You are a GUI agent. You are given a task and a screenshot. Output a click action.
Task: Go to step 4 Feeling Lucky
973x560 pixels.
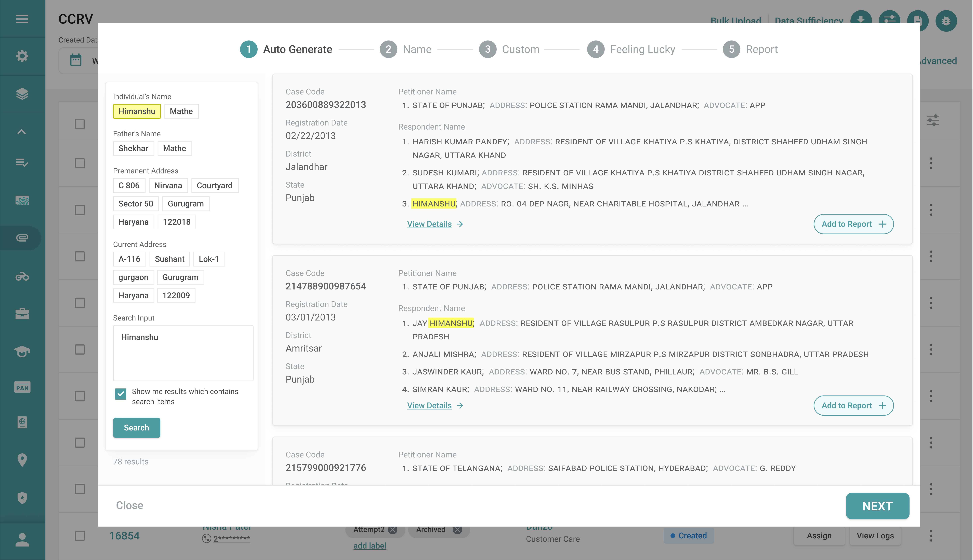[x=631, y=49]
